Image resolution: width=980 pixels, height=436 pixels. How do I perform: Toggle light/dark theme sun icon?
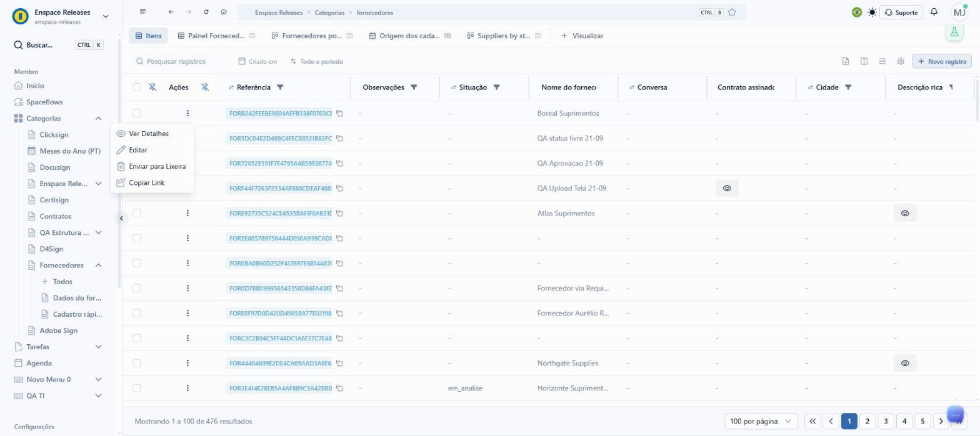(x=872, y=12)
